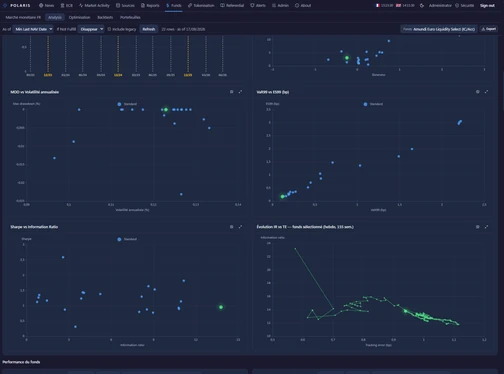Open settings of Sharpe vs Information Ratio chart
The width and height of the screenshot is (504, 374).
pos(232,227)
